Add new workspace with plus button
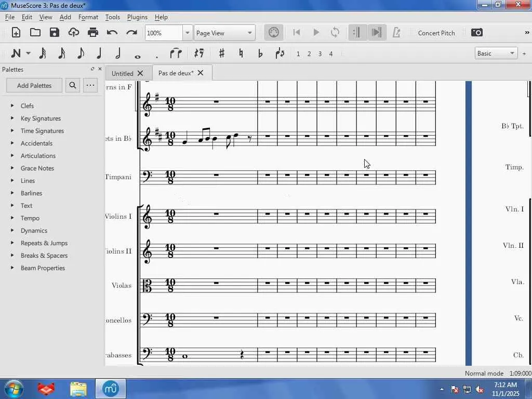Screen dimensions: 532x399 524,54
